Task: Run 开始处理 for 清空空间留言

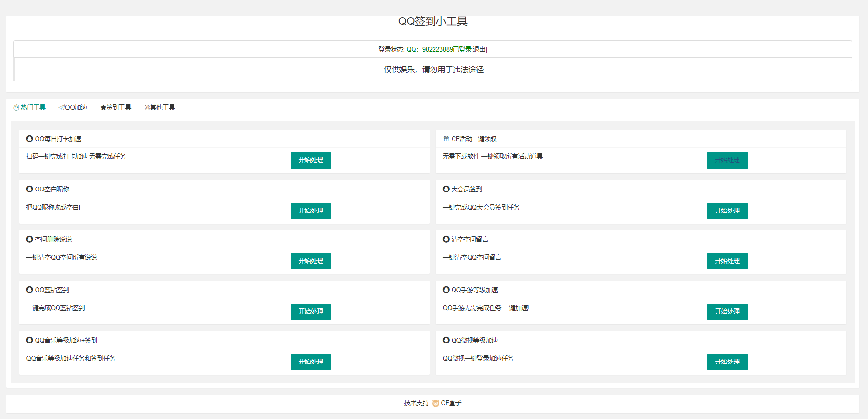Action: pyautogui.click(x=727, y=261)
